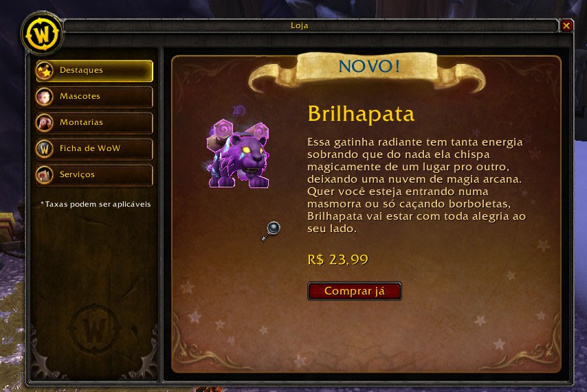This screenshot has width=587, height=392.
Task: Click the magnifying glass preview icon
Action: [271, 231]
